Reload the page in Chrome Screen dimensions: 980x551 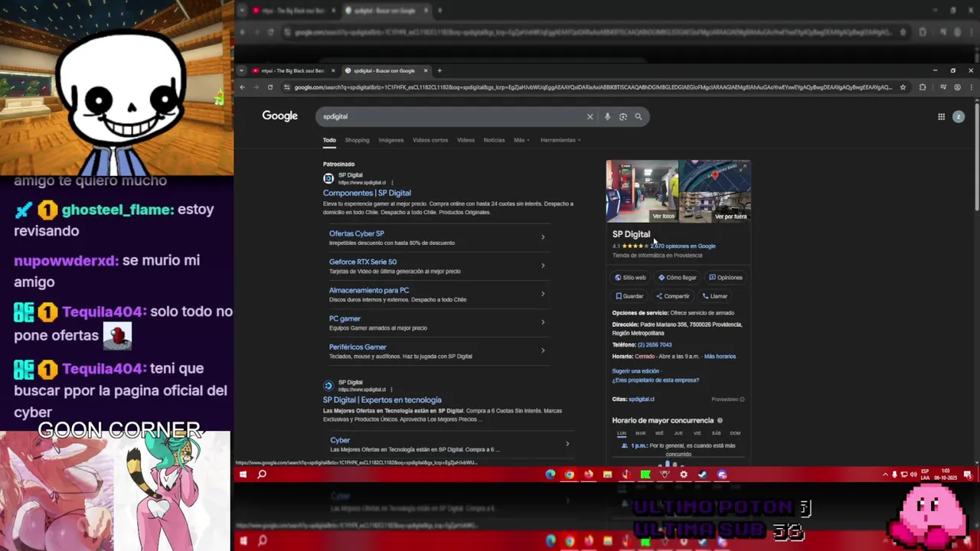[269, 87]
